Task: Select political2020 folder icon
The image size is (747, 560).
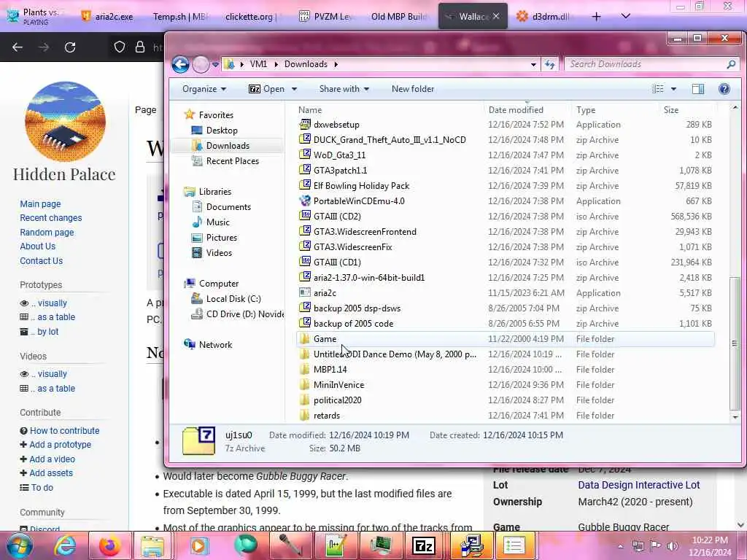Action: click(x=305, y=400)
